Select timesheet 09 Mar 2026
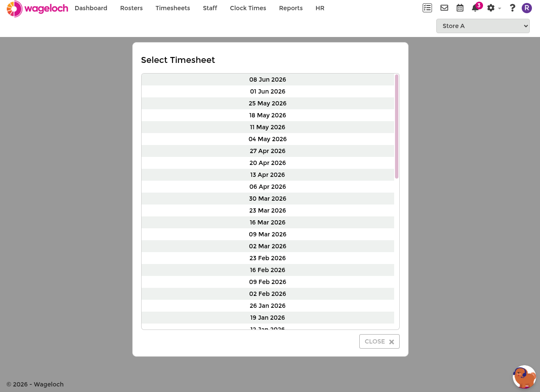The width and height of the screenshot is (540, 392). click(x=268, y=234)
